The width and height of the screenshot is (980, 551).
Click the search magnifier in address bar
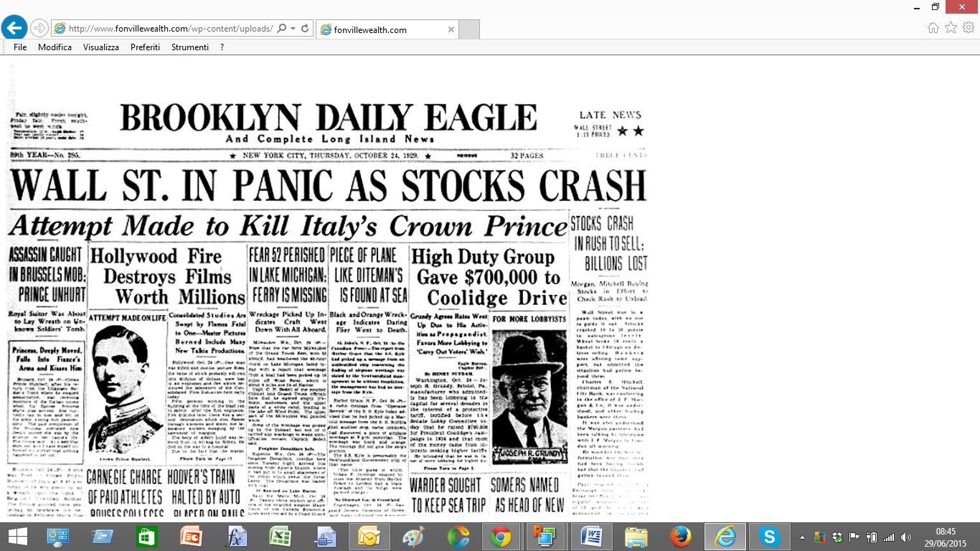(x=281, y=29)
